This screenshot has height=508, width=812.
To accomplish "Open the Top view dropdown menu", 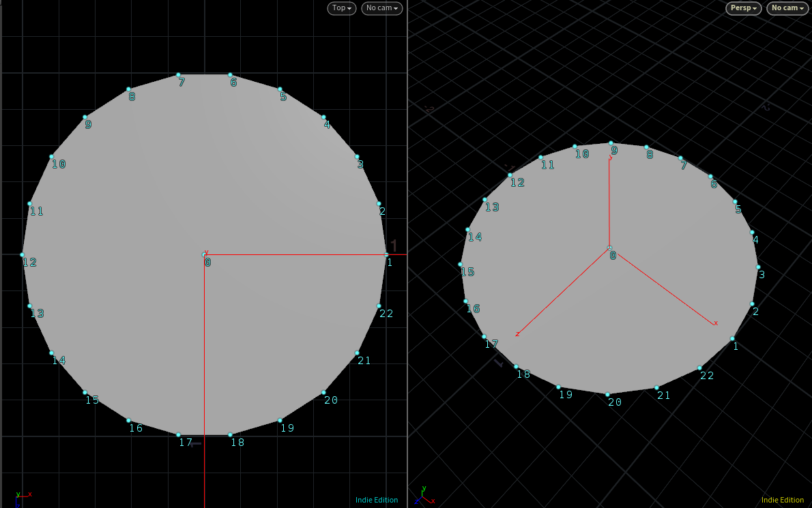I will 342,8.
